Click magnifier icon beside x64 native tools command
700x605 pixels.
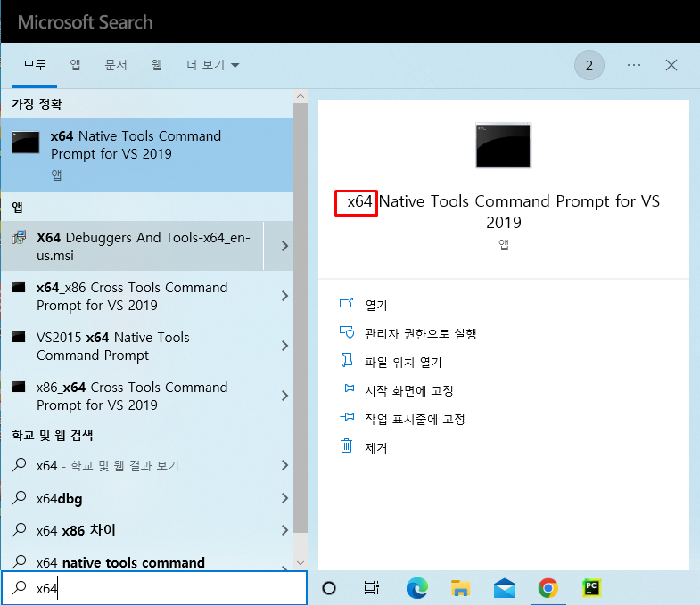19,561
